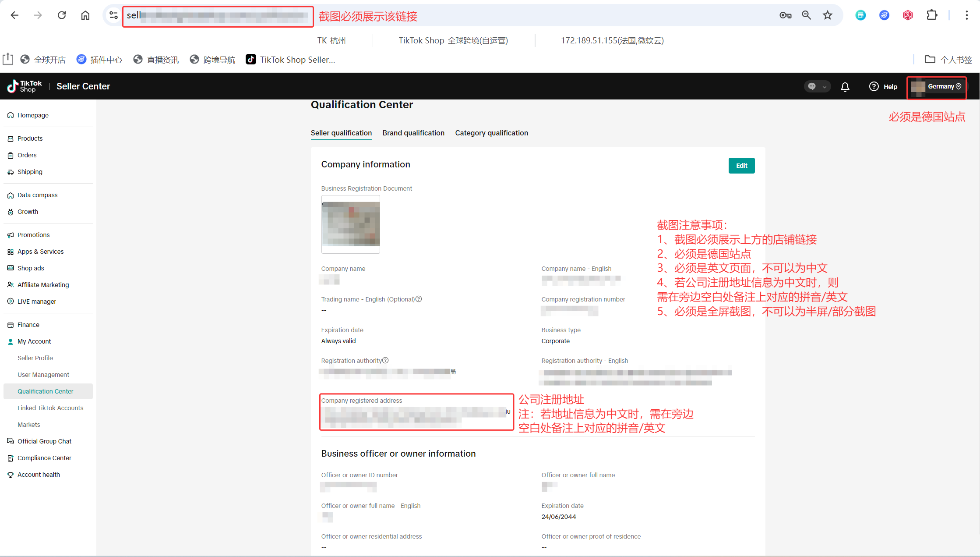Click the teal round extension icon
Image resolution: width=980 pixels, height=557 pixels.
point(860,15)
